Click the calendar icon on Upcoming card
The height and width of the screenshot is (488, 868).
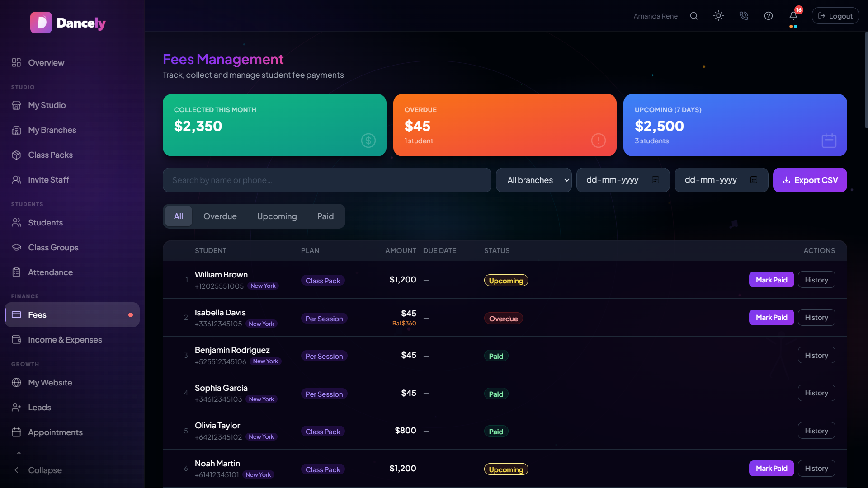click(x=829, y=141)
